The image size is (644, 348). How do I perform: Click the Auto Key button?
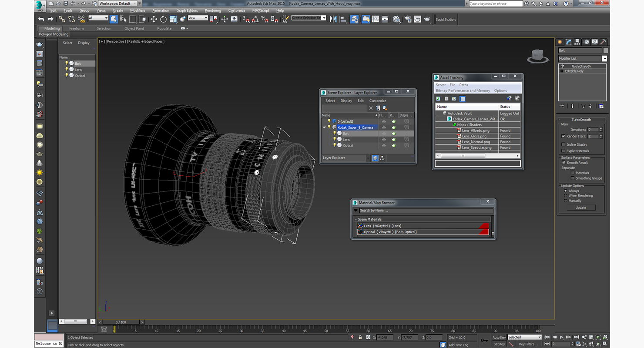tap(499, 337)
